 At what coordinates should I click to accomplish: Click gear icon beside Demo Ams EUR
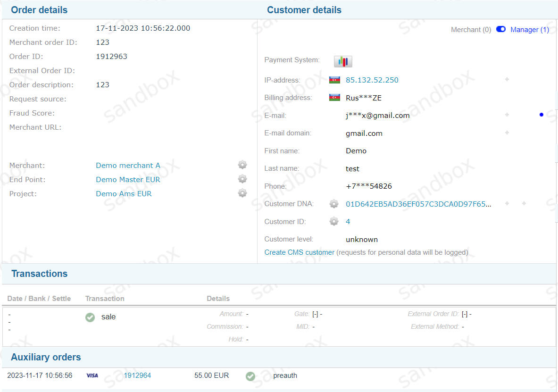click(x=242, y=193)
